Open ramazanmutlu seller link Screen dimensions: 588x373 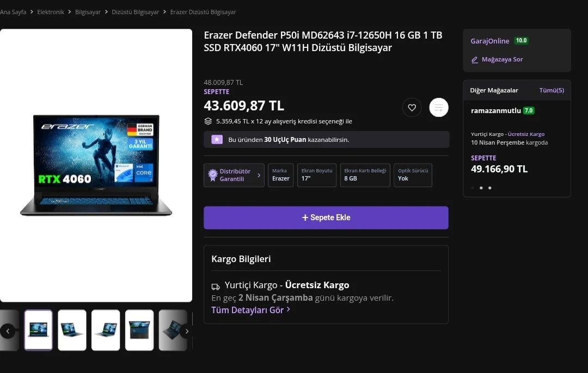pos(496,110)
